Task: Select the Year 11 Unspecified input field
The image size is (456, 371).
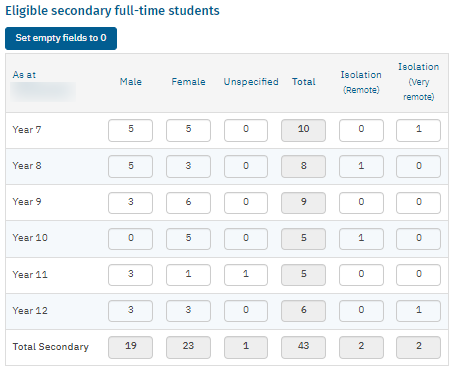Action: tap(246, 275)
